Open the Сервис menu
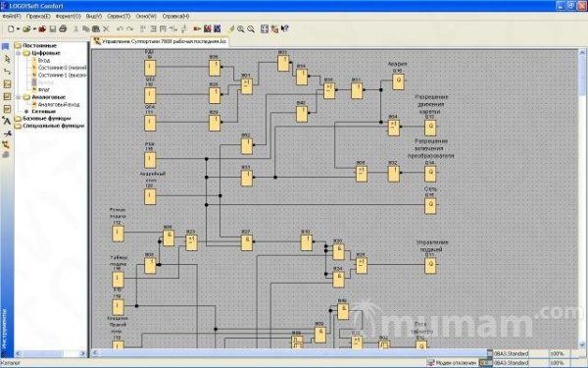This screenshot has height=368, width=588. 119,17
